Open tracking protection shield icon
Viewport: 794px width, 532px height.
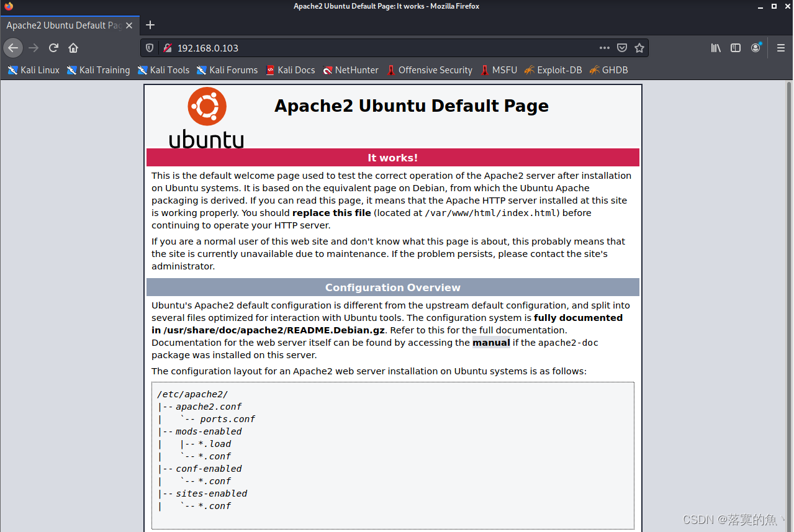coord(150,48)
